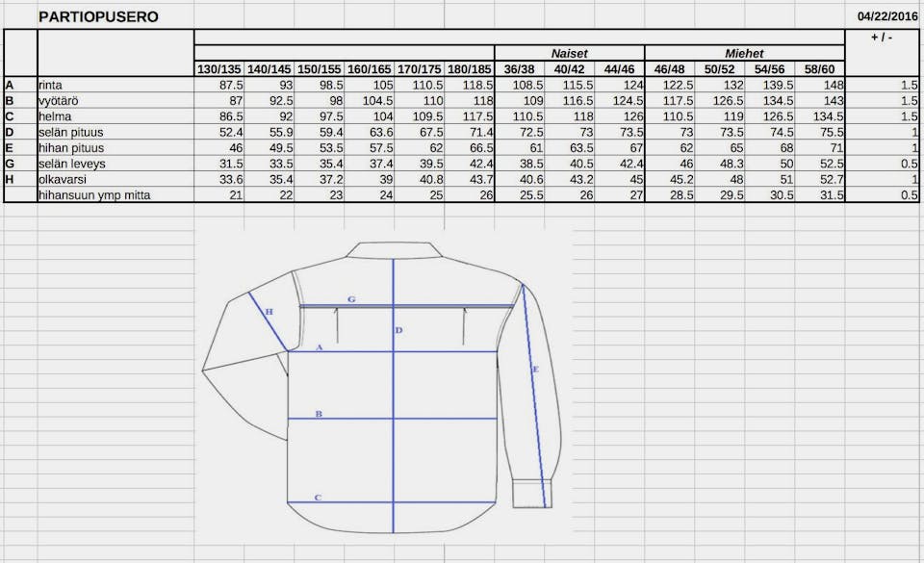Image resolution: width=924 pixels, height=563 pixels.
Task: Select the date cell 04/22/2016
Action: tap(888, 17)
